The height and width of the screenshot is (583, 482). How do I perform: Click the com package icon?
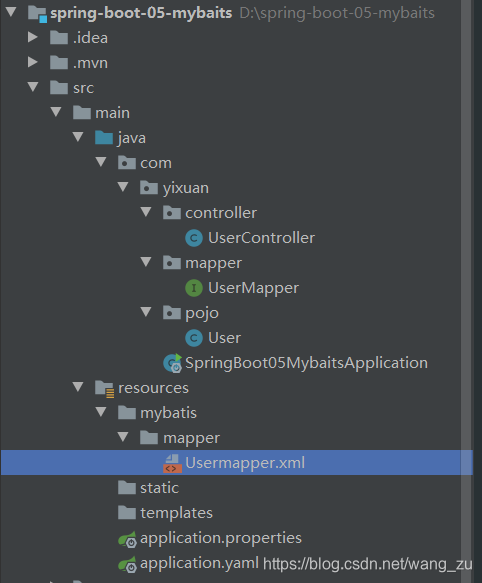pyautogui.click(x=127, y=162)
